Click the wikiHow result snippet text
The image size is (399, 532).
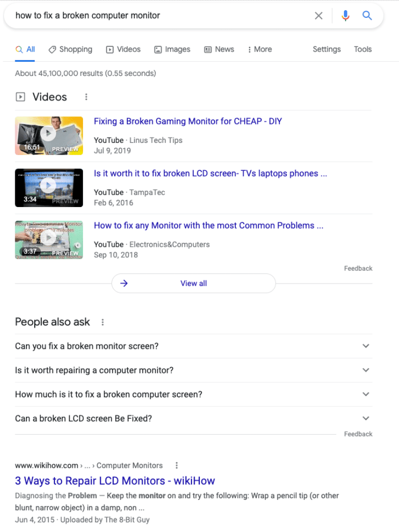coord(177,502)
